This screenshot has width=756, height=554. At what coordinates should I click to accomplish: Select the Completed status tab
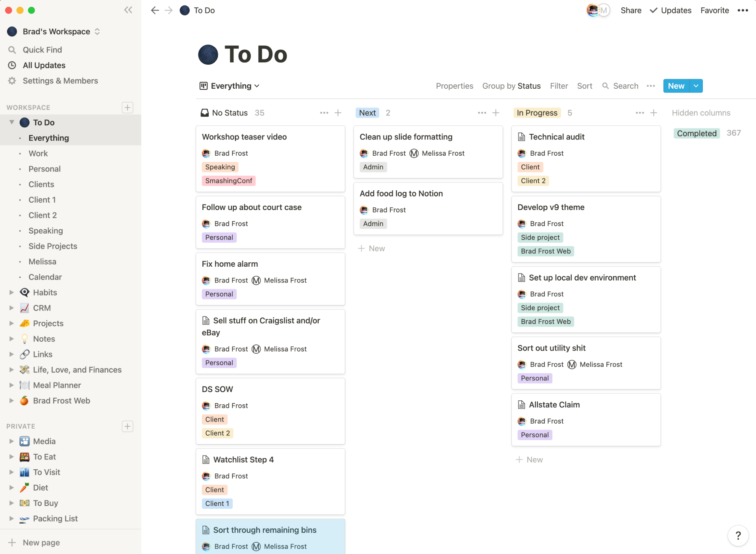tap(696, 133)
